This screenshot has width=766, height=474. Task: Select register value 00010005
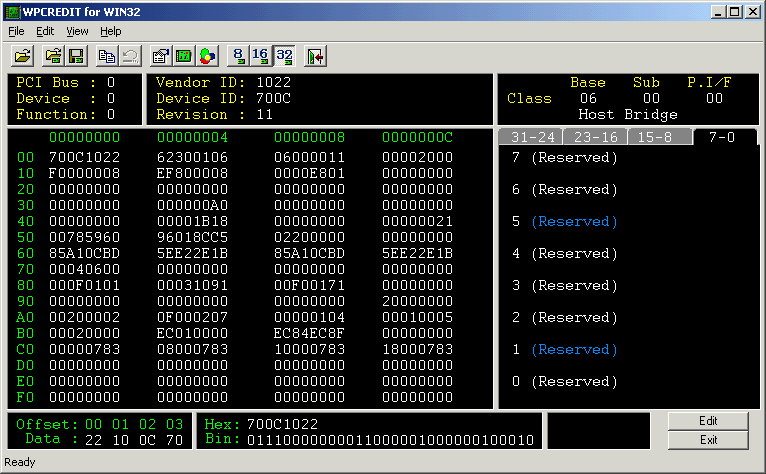[x=418, y=318]
